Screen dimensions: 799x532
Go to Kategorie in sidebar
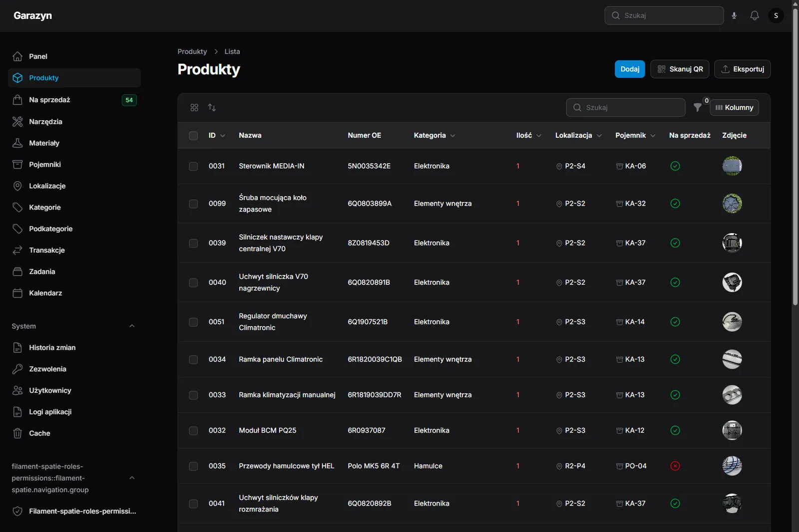pos(74,208)
